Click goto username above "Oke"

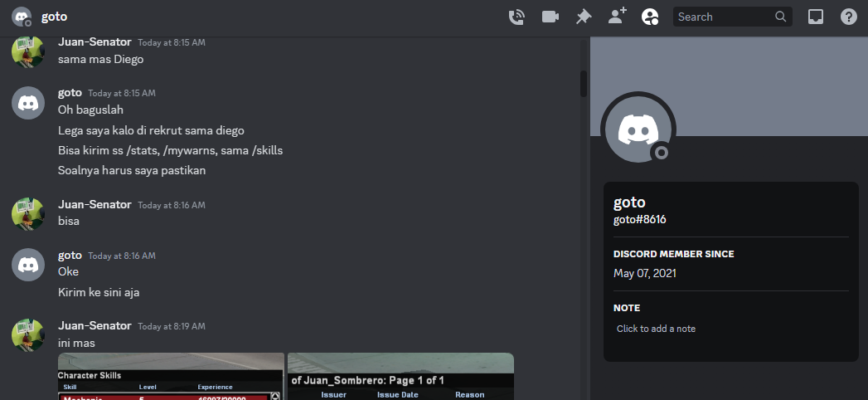(x=70, y=256)
